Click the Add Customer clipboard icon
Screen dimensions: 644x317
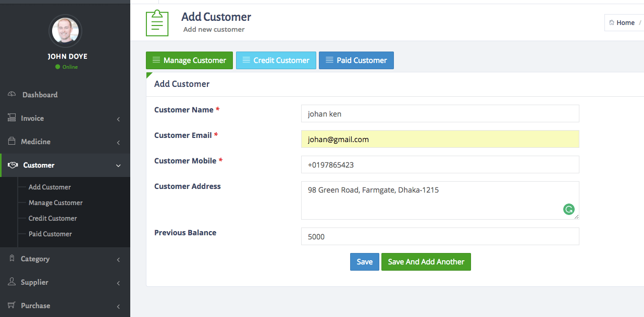[x=156, y=23]
